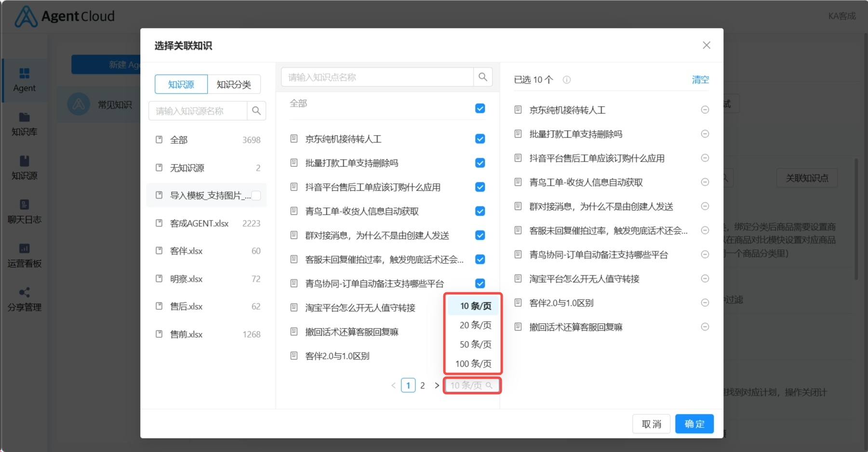Open the 运营看板 sidebar section
This screenshot has height=452, width=868.
coord(24,256)
